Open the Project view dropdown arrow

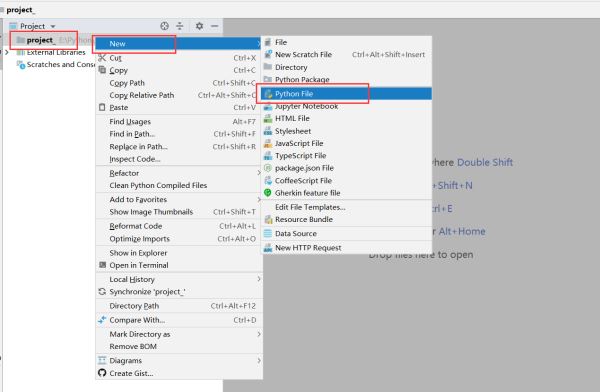click(53, 26)
